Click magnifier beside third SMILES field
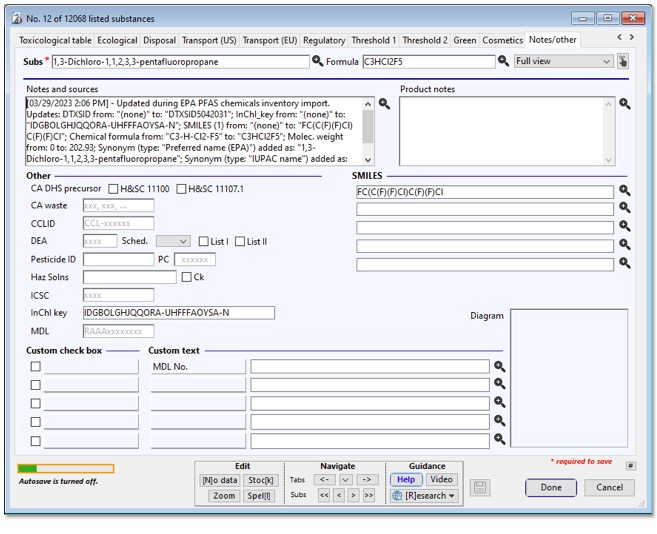 point(625,226)
